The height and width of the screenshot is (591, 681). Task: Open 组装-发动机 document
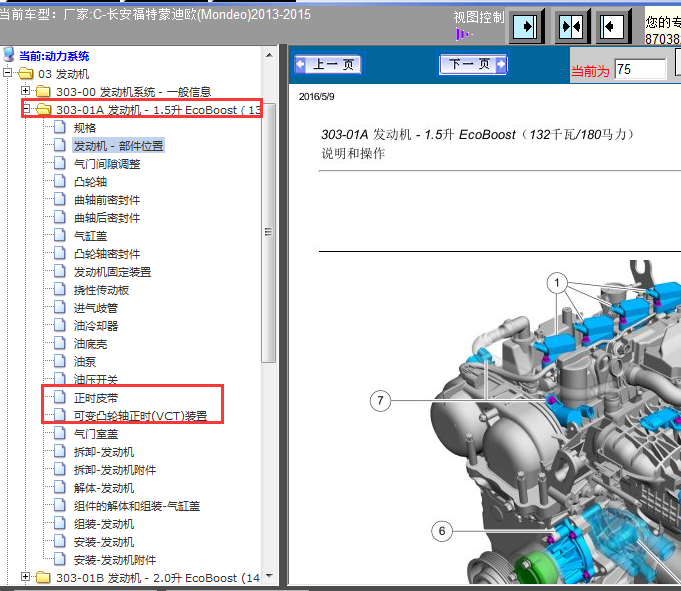pos(104,524)
